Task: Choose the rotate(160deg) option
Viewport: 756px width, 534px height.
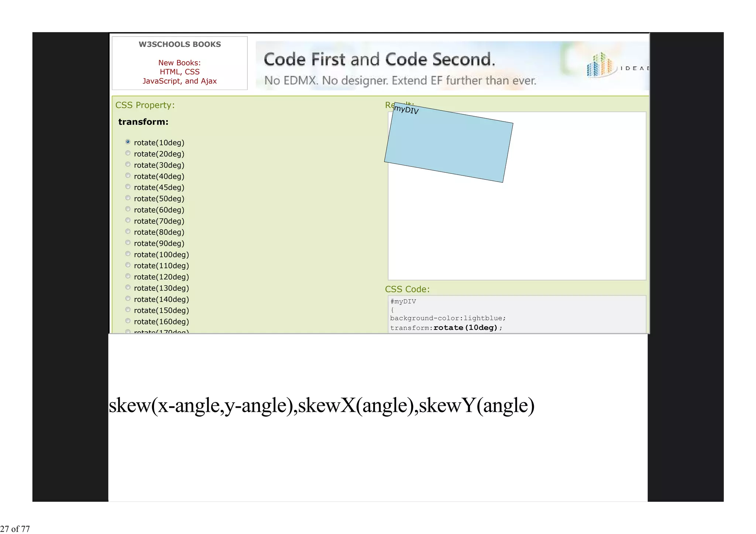Action: pyautogui.click(x=128, y=321)
